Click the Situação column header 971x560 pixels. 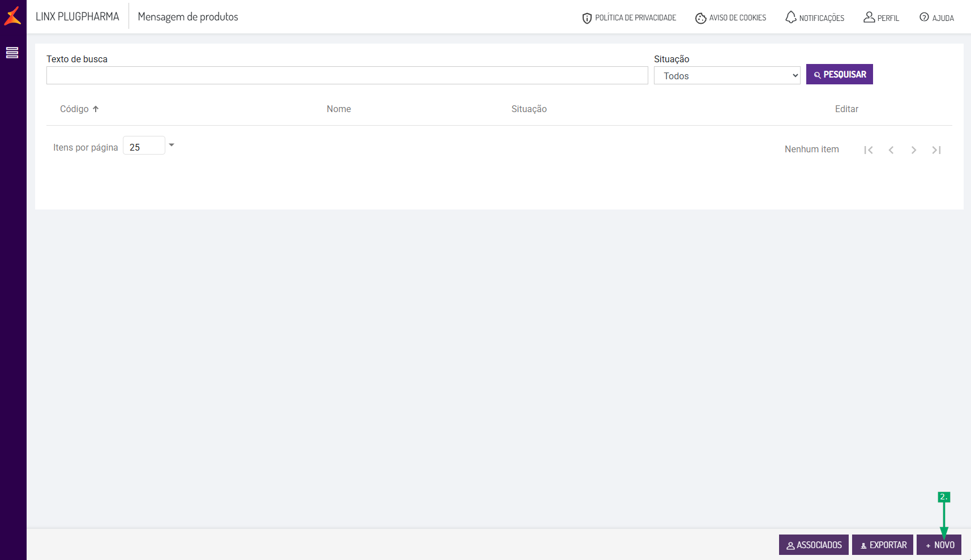pyautogui.click(x=529, y=109)
